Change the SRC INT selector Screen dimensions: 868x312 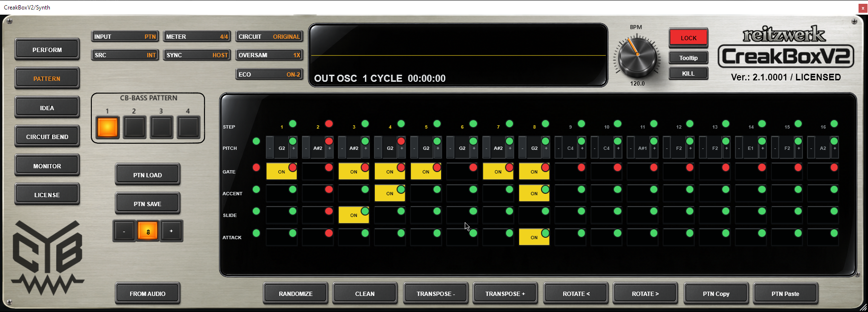point(125,55)
